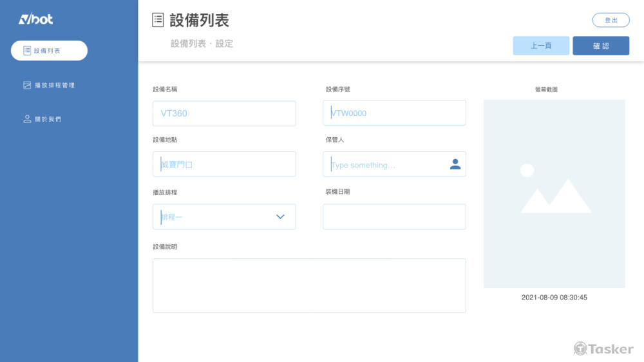Click the list icon beside page title
The width and height of the screenshot is (644, 362).
coord(158,21)
